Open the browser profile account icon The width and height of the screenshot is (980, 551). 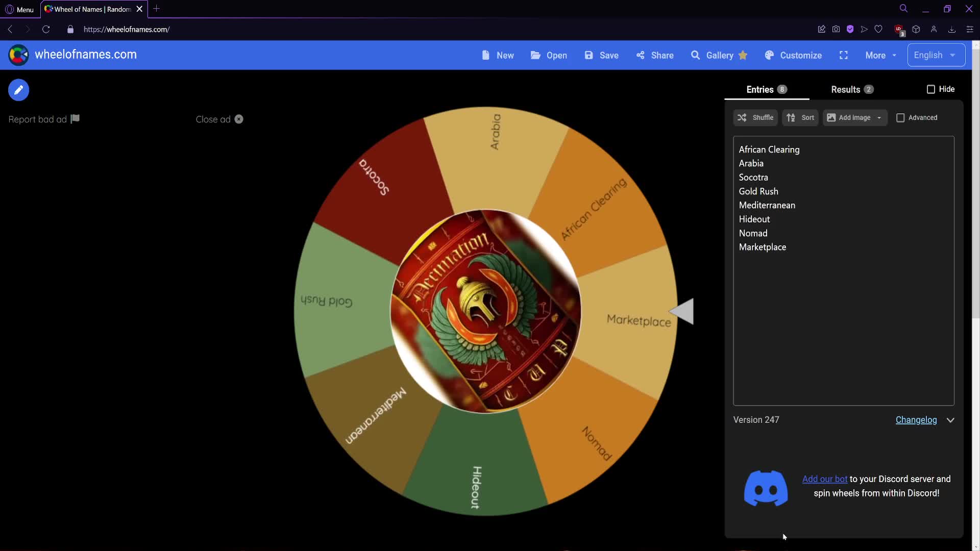point(934,30)
